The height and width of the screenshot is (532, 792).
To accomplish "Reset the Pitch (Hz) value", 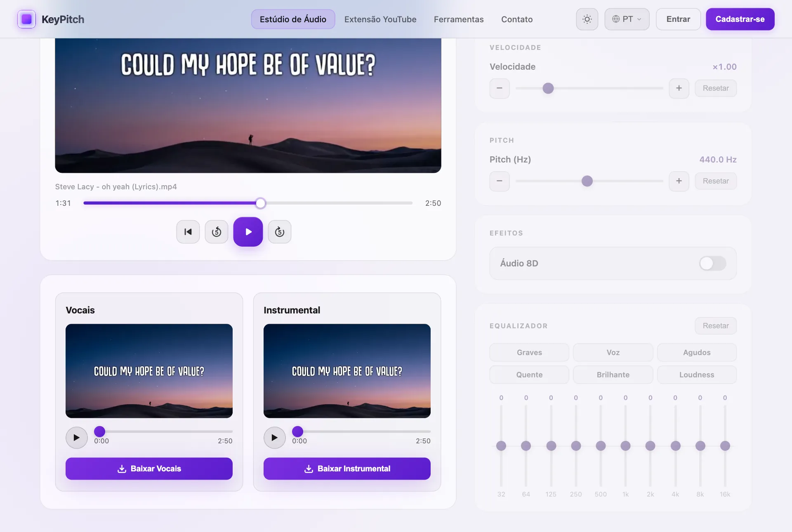I will [716, 181].
